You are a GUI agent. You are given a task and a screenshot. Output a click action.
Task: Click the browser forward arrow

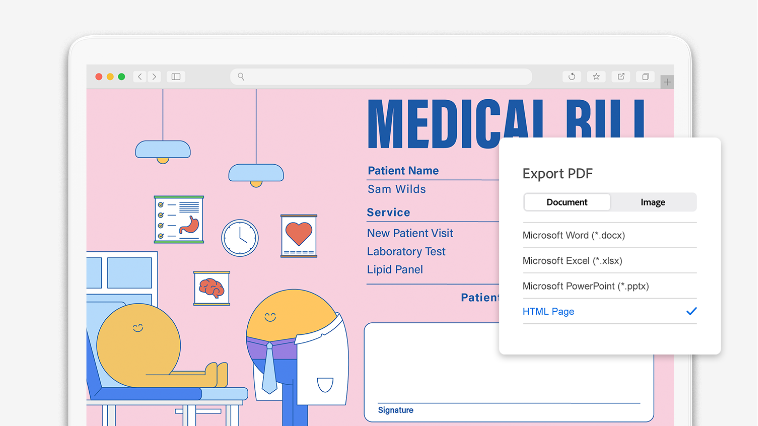coord(154,76)
